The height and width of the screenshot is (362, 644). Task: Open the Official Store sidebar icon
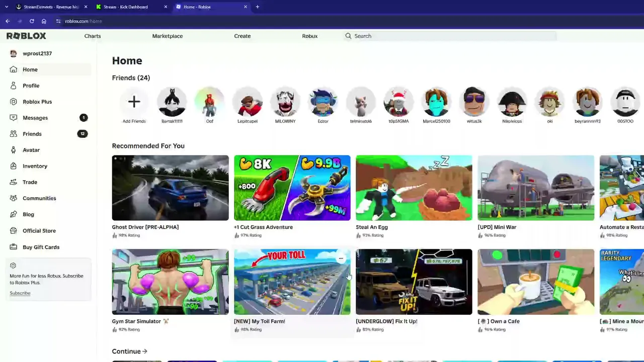point(13,230)
